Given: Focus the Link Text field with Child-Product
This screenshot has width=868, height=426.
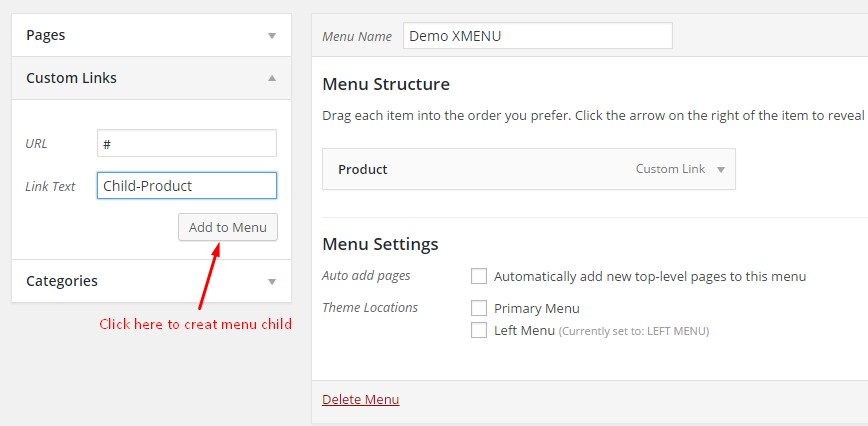Looking at the screenshot, I should coord(187,186).
